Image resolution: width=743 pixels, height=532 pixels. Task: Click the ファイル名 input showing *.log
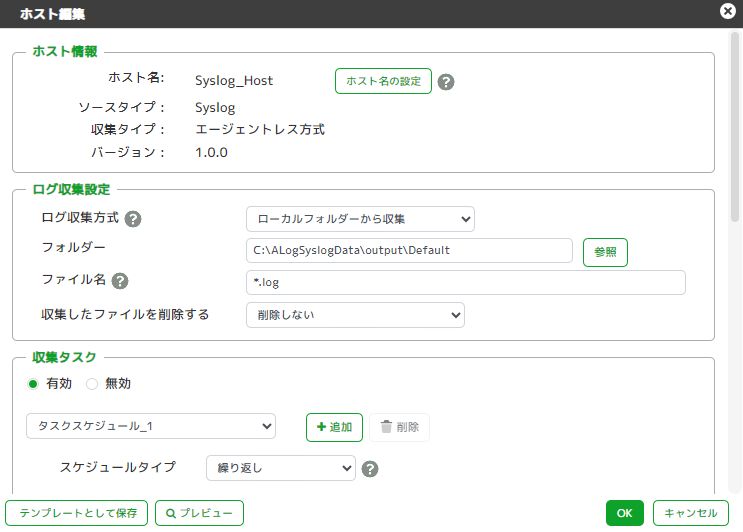[466, 283]
